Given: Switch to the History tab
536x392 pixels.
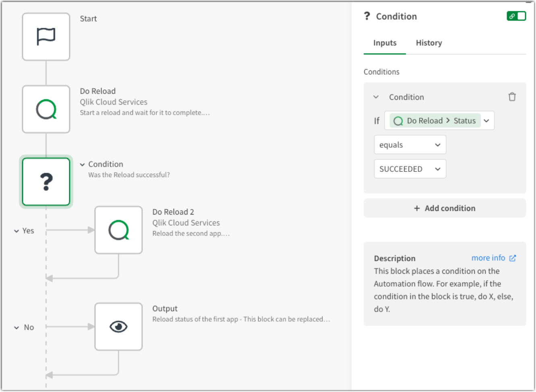Looking at the screenshot, I should 429,43.
